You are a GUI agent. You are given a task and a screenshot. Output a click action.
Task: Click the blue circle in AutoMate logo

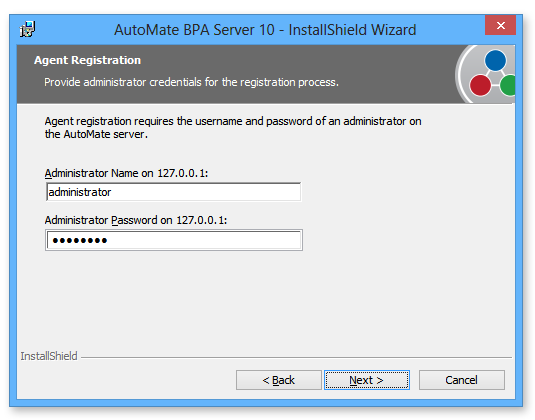click(495, 60)
